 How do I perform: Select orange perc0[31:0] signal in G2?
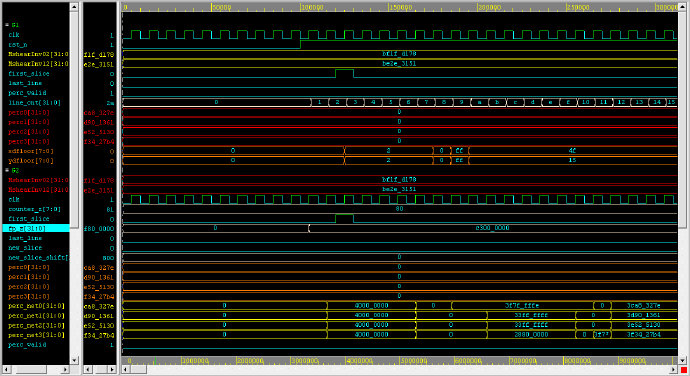pyautogui.click(x=29, y=267)
